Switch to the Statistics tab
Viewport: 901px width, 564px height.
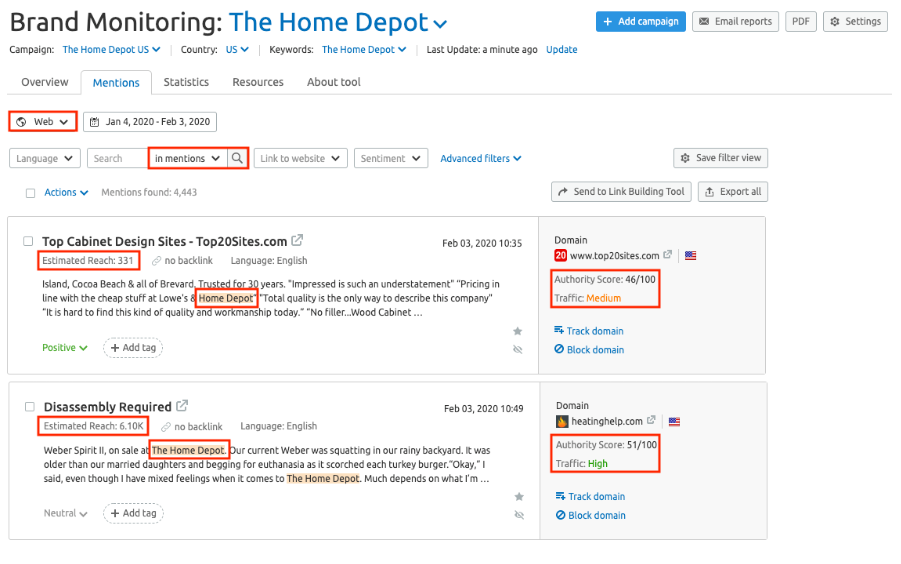click(186, 82)
